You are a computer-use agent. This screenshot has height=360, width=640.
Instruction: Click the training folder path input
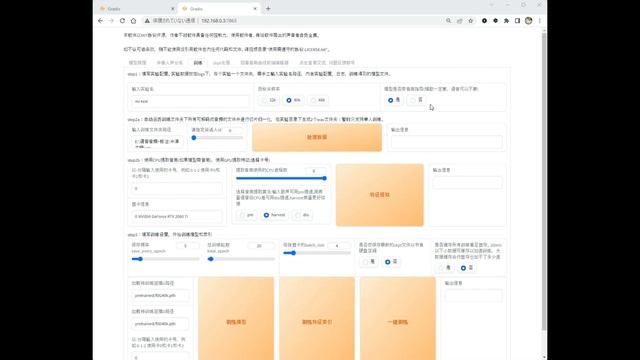click(157, 142)
